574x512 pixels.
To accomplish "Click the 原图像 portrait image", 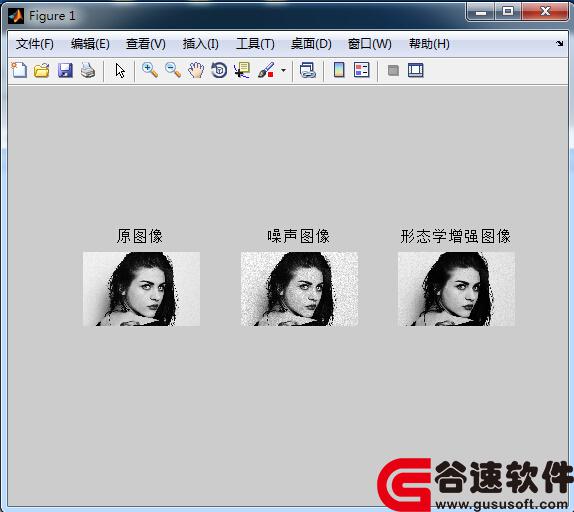I will pyautogui.click(x=141, y=289).
